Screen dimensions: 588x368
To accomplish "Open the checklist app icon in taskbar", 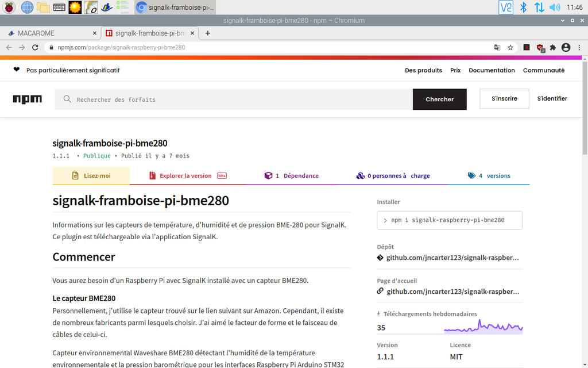I will [123, 7].
